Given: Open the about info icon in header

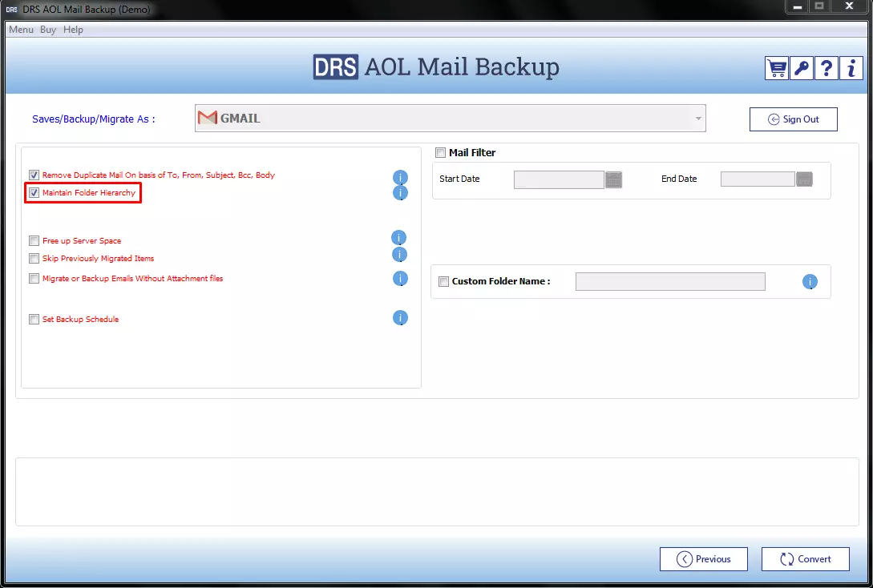Looking at the screenshot, I should point(851,68).
